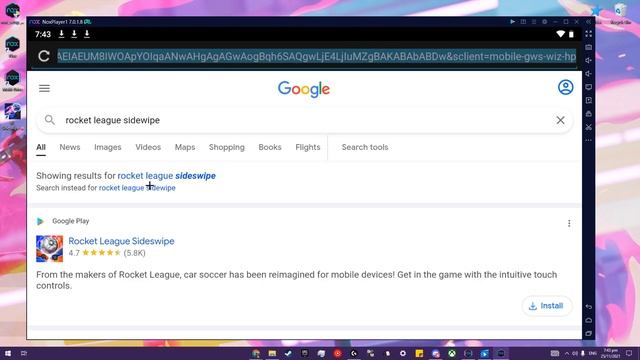
Task: Open Task View on the taskbar
Action: pyautogui.click(x=24, y=353)
